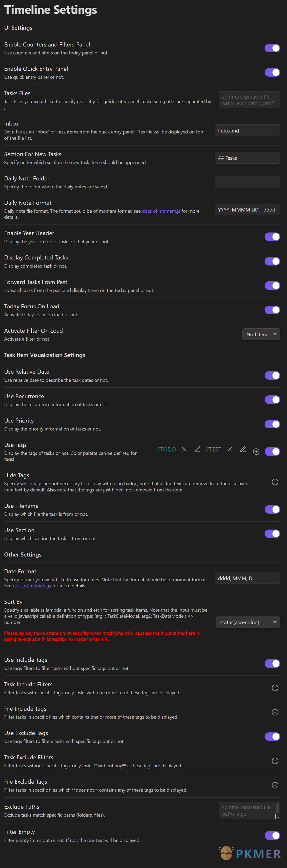
Task: Open moment.js docs link under Date Format
Action: point(32,586)
